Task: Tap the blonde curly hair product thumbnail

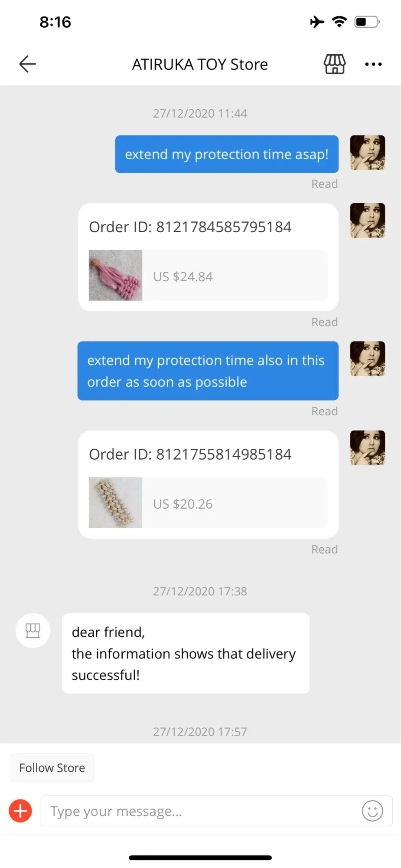Action: tap(115, 503)
